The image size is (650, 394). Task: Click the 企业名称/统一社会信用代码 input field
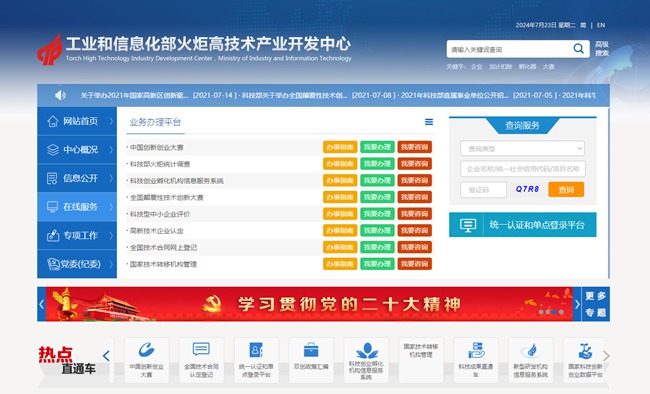(x=522, y=169)
